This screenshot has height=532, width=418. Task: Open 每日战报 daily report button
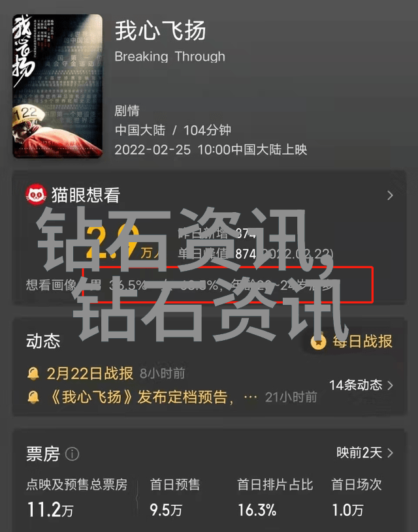(x=351, y=341)
